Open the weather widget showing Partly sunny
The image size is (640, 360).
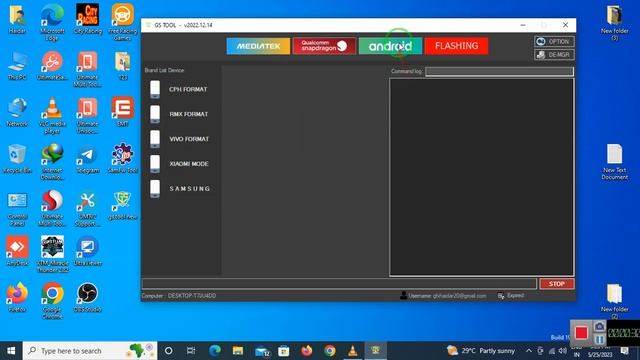tap(481, 351)
